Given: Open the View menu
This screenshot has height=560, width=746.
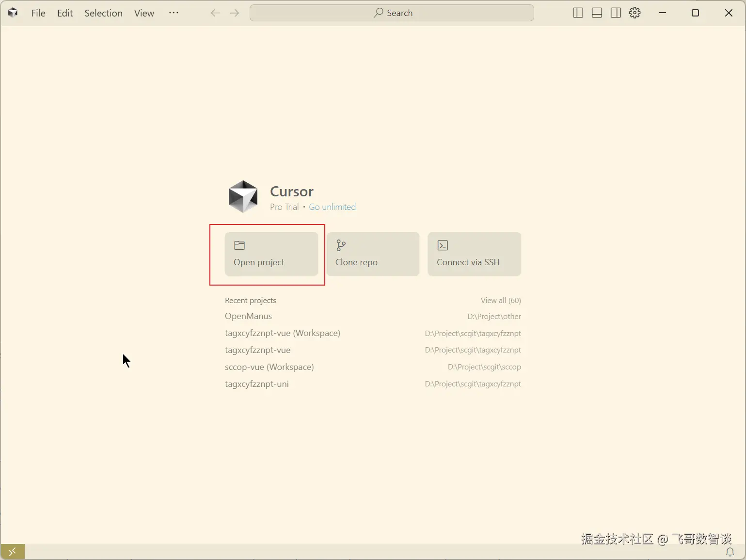Looking at the screenshot, I should [144, 13].
